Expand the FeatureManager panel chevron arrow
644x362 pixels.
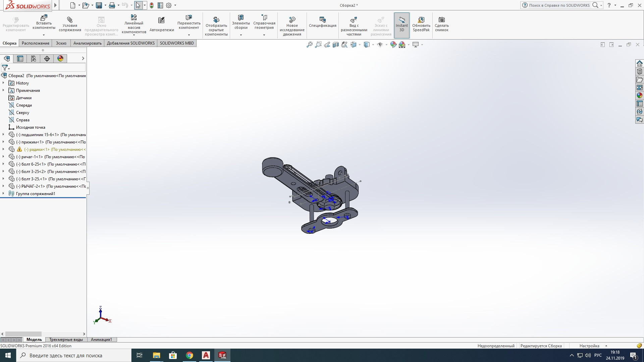click(83, 59)
